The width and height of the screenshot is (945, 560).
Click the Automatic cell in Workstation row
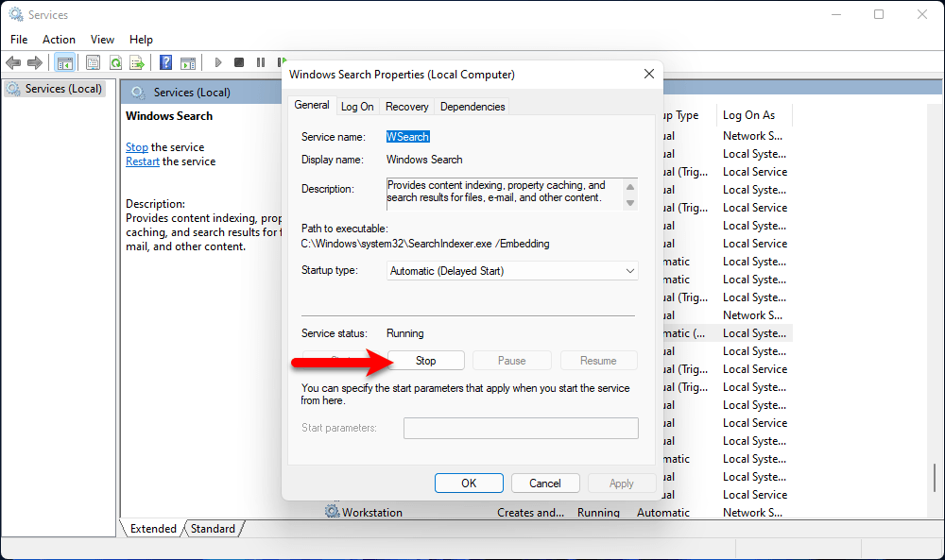pyautogui.click(x=663, y=513)
